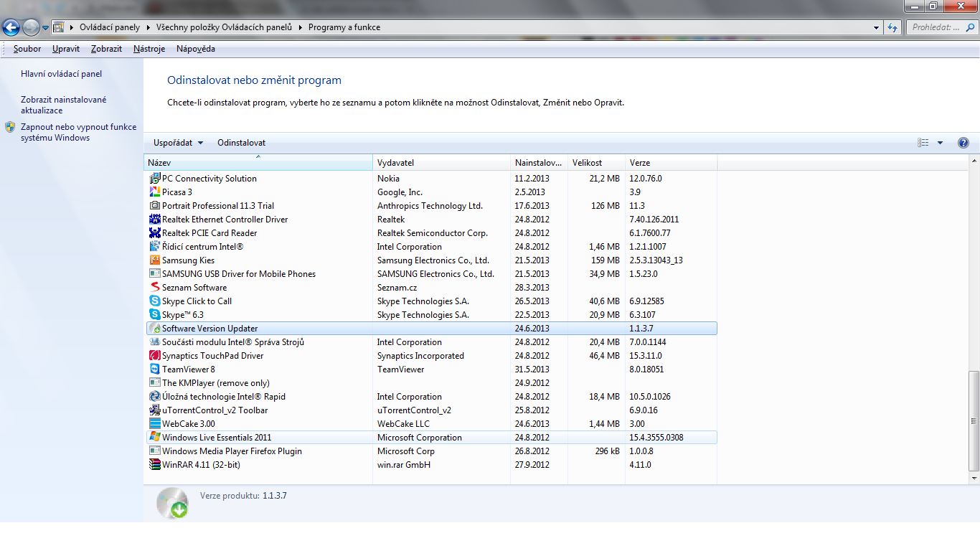
Task: Sort the list by Název column
Action: (x=258, y=163)
